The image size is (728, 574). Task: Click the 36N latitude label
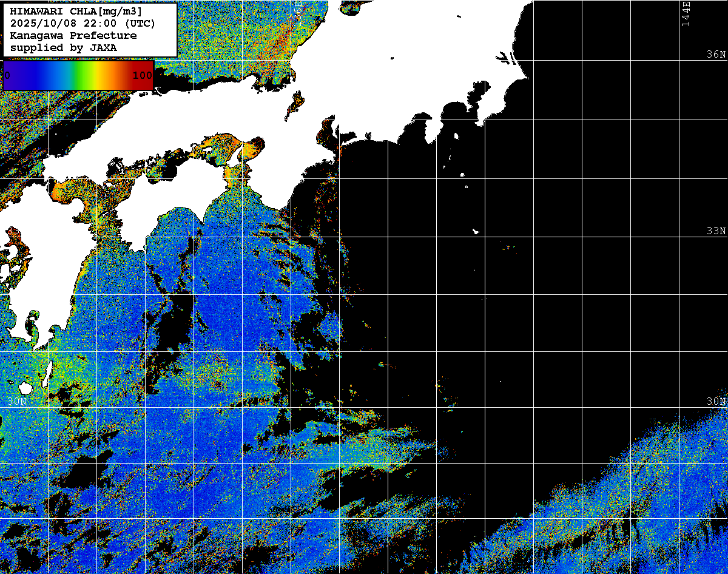point(716,55)
